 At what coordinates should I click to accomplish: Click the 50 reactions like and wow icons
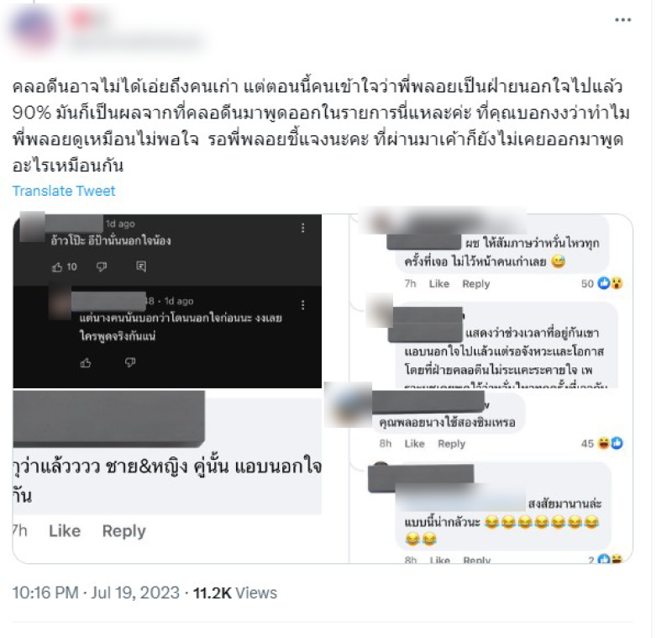coord(611,283)
